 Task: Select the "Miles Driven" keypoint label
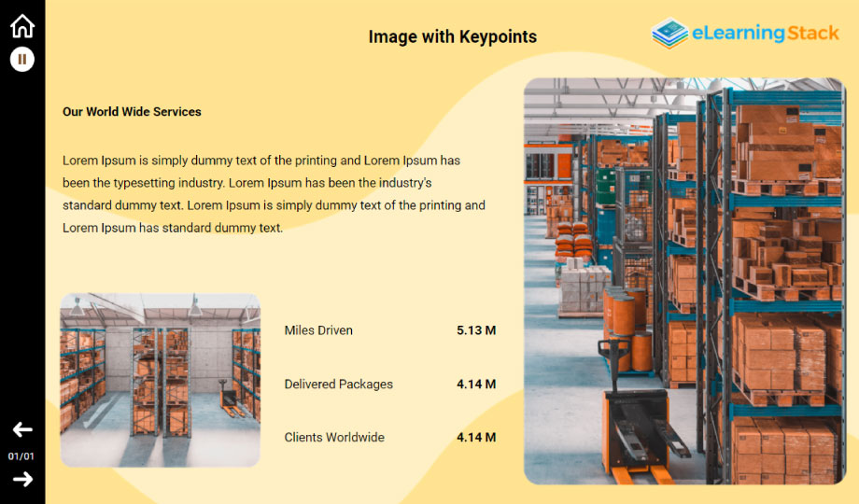pyautogui.click(x=318, y=330)
